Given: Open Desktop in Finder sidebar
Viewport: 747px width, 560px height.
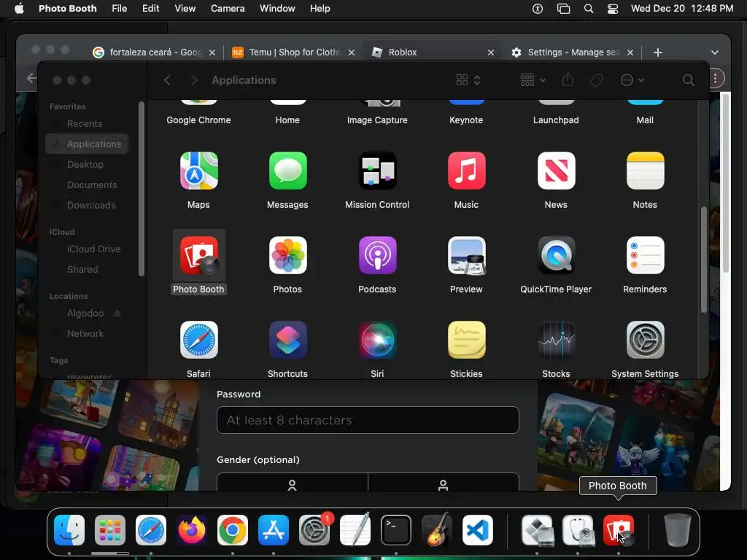Looking at the screenshot, I should coord(87,164).
